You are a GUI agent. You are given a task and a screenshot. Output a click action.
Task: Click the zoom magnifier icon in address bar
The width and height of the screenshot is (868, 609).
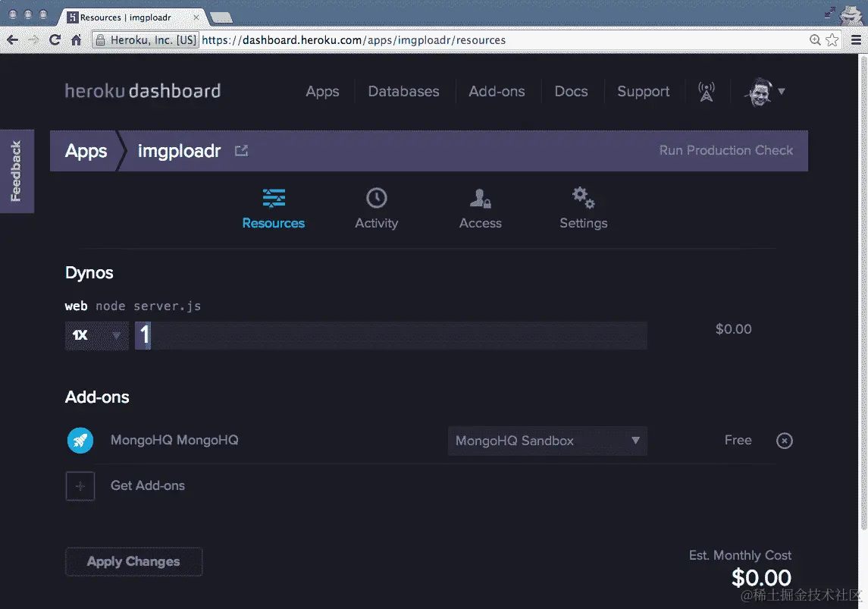tap(815, 40)
